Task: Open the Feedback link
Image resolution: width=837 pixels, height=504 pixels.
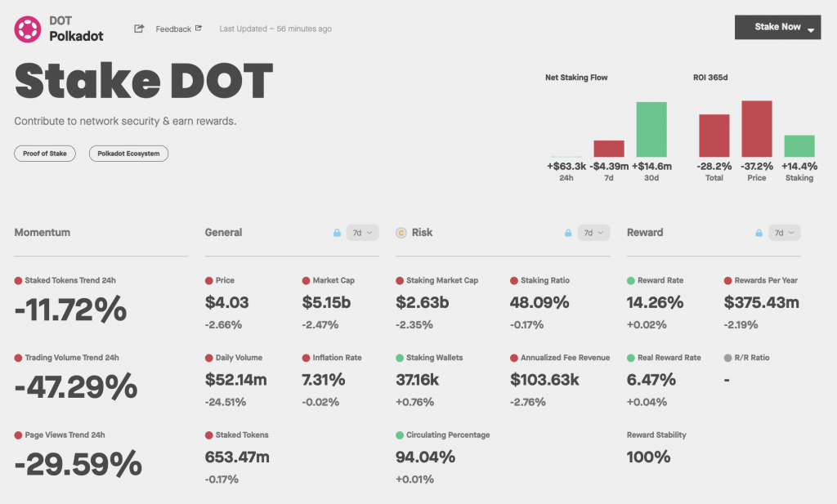Action: pyautogui.click(x=178, y=29)
